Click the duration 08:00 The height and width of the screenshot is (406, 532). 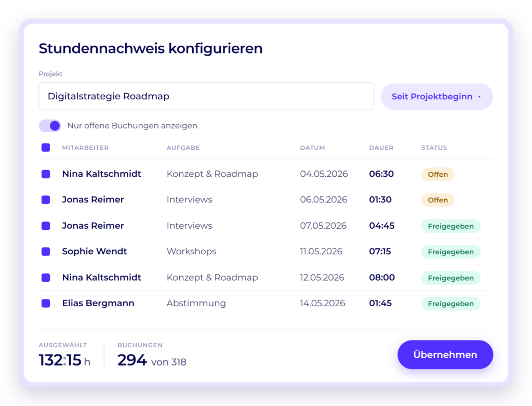tap(382, 278)
